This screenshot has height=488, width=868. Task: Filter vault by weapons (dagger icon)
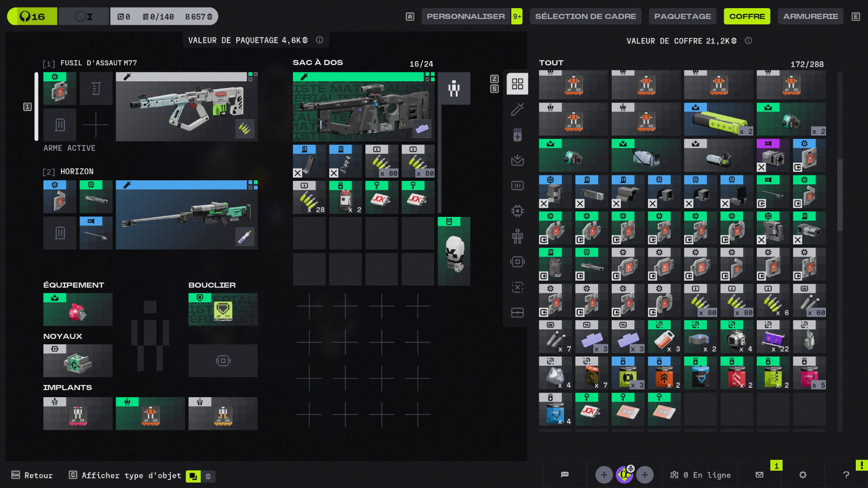tap(517, 109)
